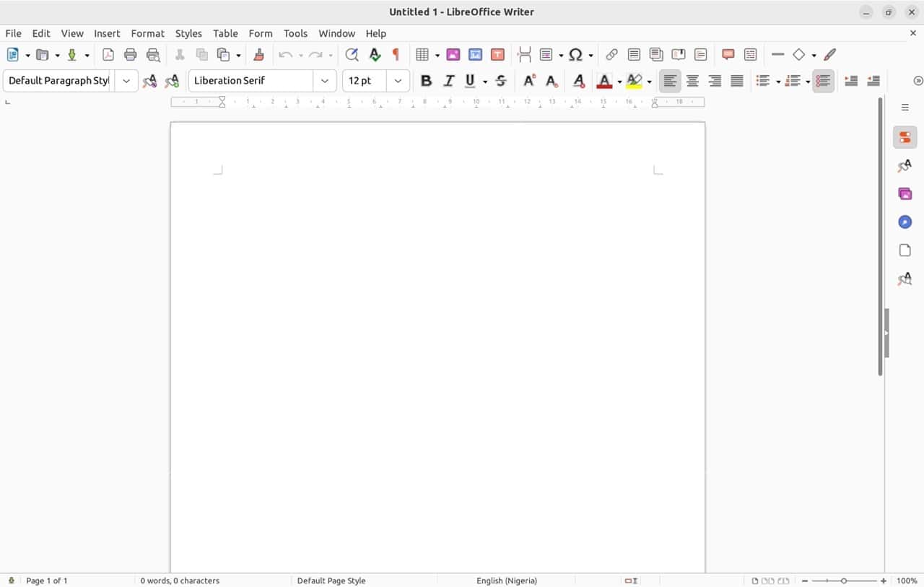Open the Font Name dropdown

[x=324, y=80]
